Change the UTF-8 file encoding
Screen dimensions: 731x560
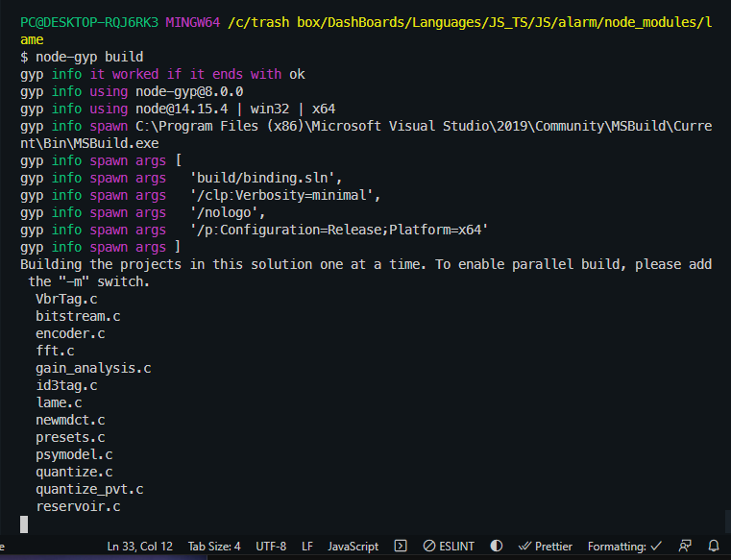271,546
